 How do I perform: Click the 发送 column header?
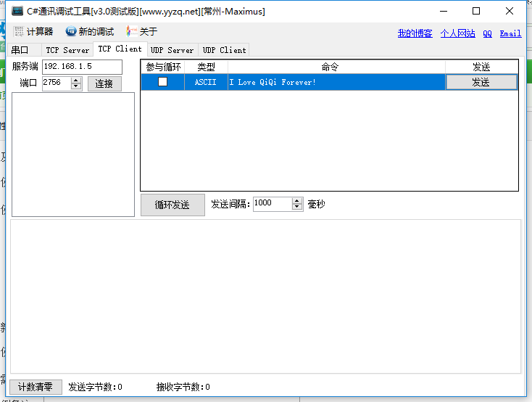point(481,67)
